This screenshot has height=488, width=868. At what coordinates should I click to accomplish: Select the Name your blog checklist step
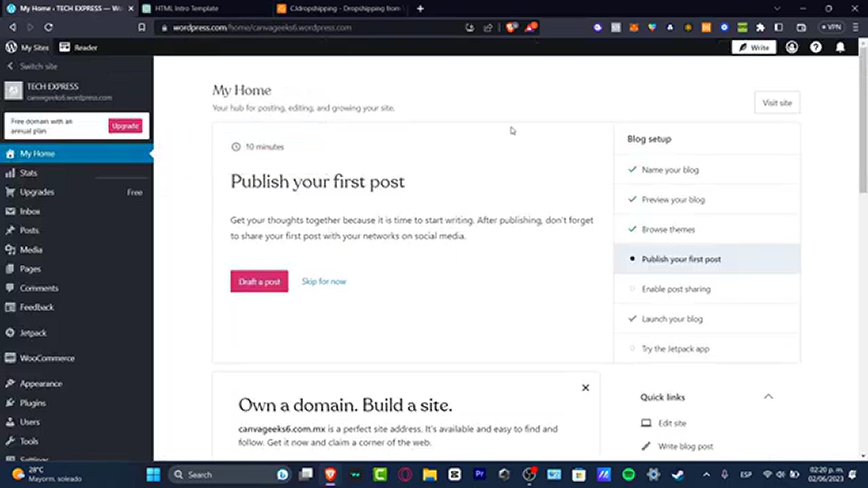670,170
